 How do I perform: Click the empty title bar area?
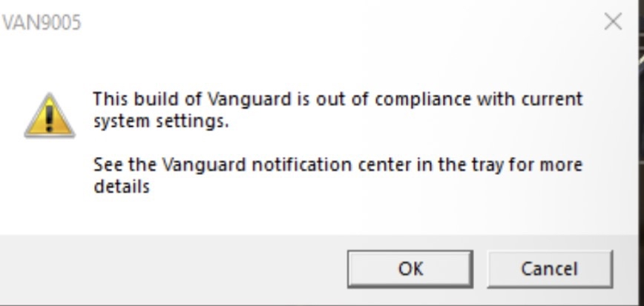coord(334,22)
